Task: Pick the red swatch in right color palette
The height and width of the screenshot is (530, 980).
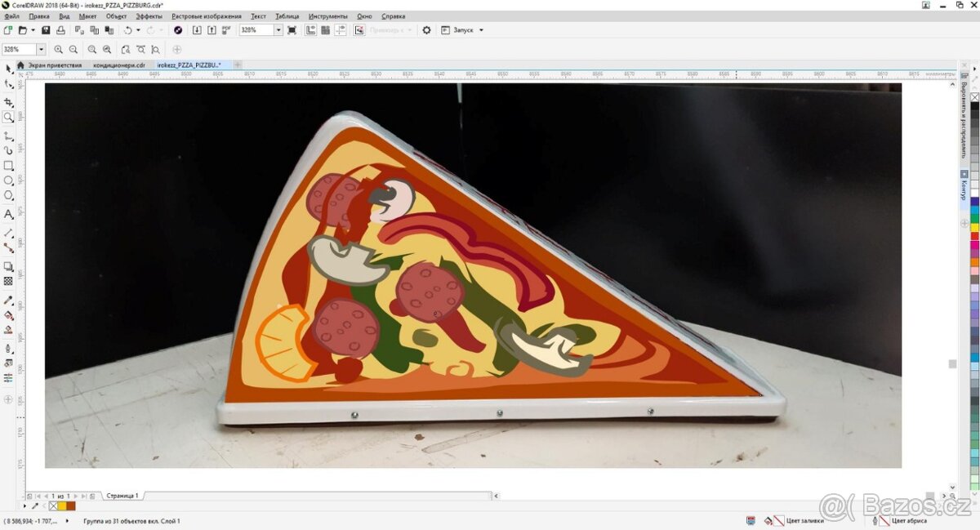Action: coord(975,236)
